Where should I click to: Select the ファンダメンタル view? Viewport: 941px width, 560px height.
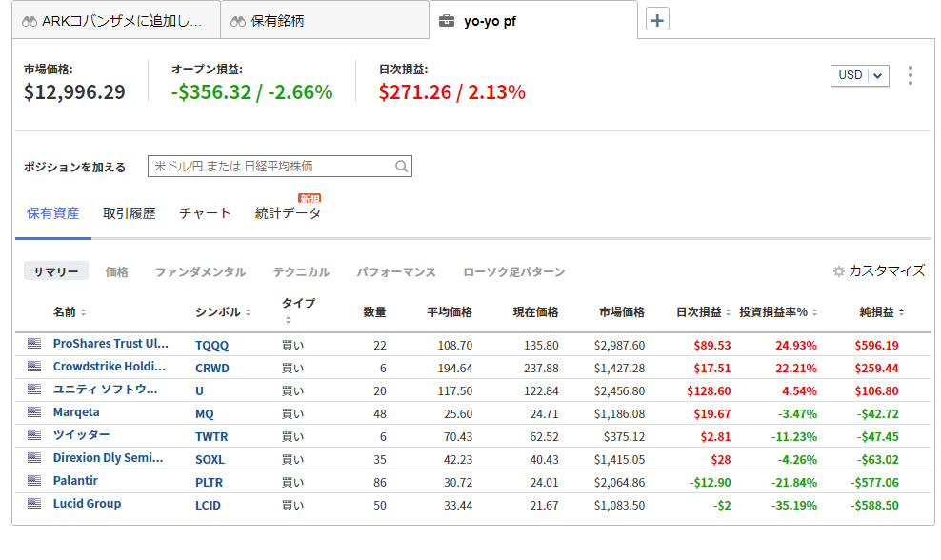200,271
